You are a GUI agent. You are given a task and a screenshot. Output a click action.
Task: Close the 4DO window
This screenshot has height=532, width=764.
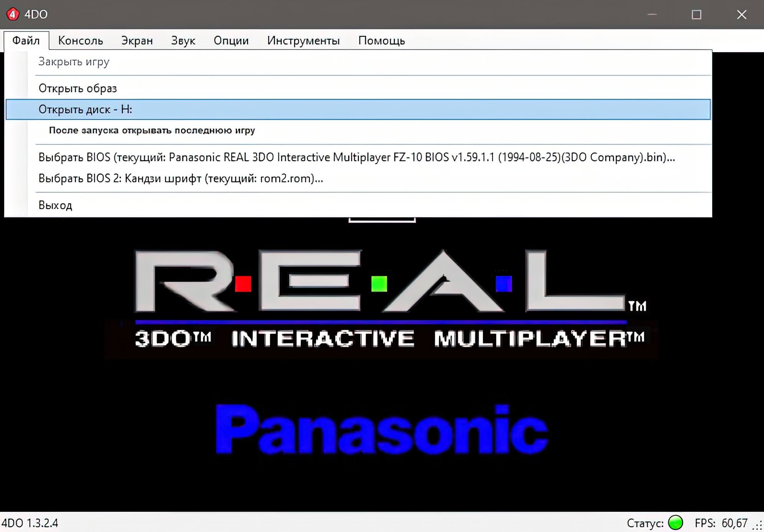pos(742,15)
